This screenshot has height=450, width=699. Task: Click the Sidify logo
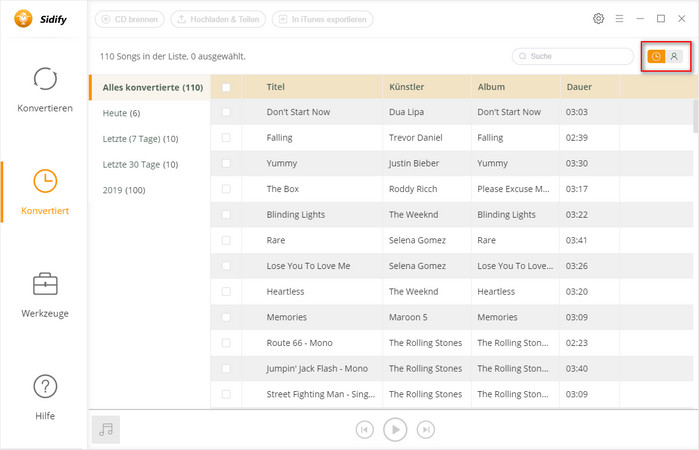coord(41,19)
